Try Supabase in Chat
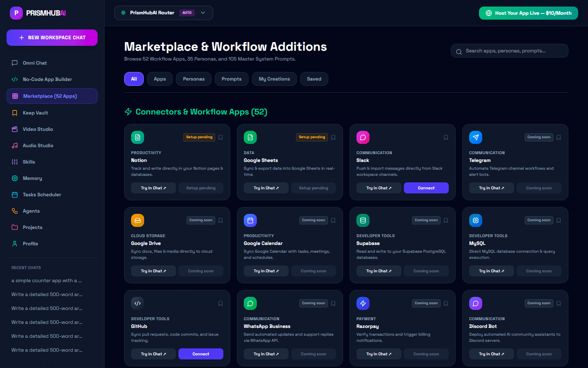Viewport: 588px width, 368px height. pos(379,271)
